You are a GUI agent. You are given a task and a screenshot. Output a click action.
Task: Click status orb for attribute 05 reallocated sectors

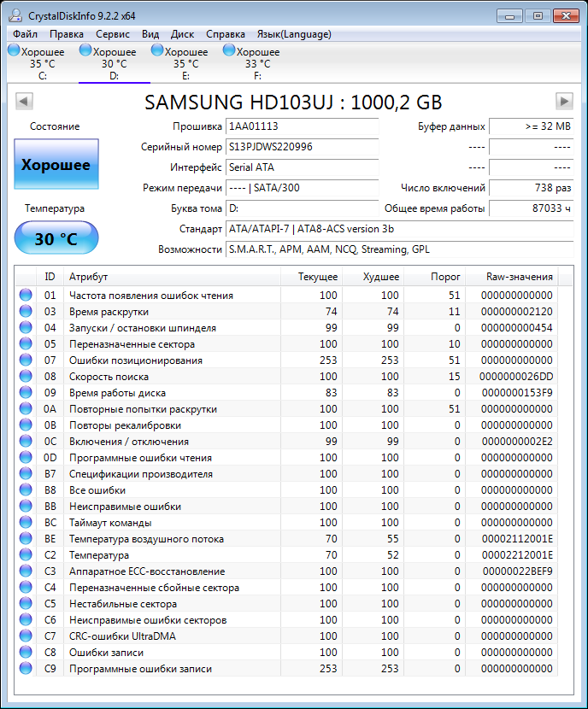[26, 344]
